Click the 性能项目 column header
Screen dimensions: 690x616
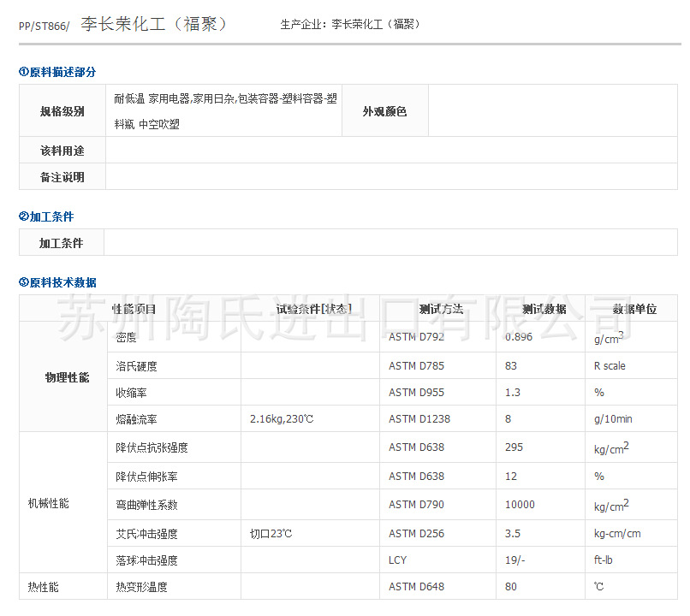pyautogui.click(x=134, y=309)
